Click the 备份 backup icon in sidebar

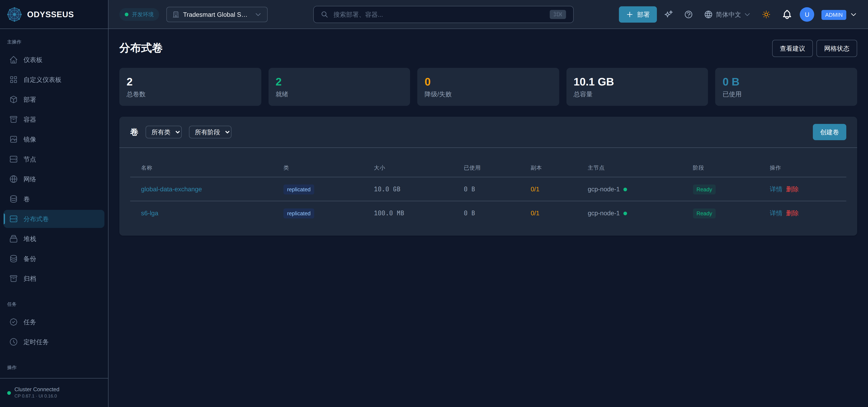tap(14, 259)
